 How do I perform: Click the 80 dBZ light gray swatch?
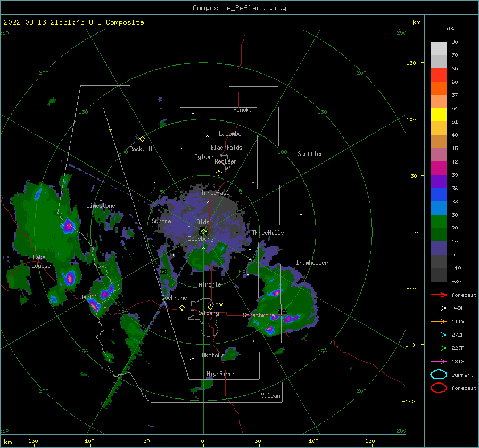(x=439, y=48)
